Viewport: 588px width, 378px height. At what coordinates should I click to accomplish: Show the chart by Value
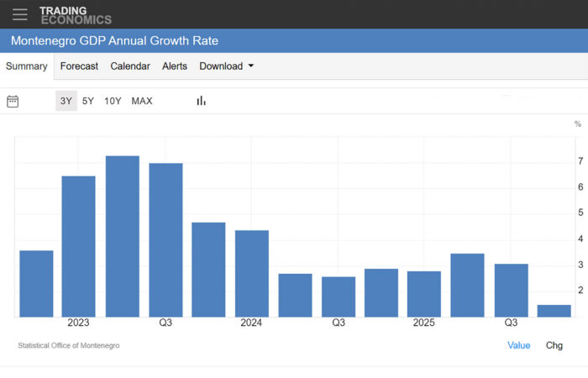click(518, 345)
